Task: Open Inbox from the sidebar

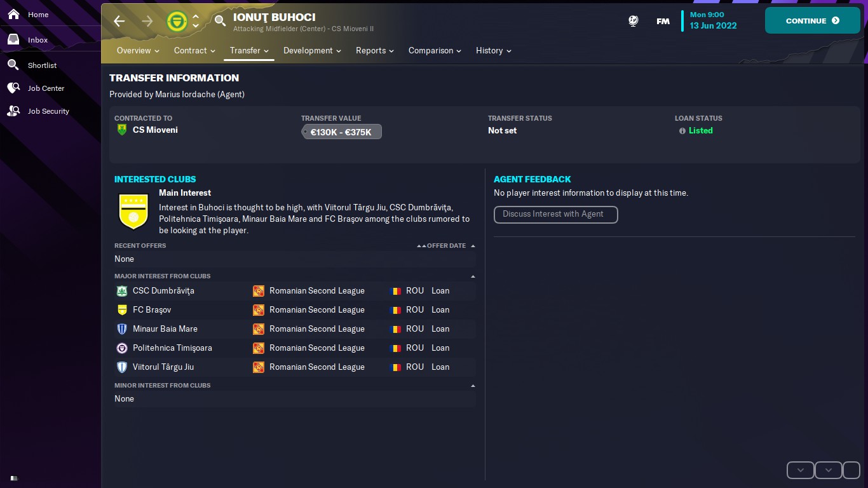Action: tap(37, 40)
